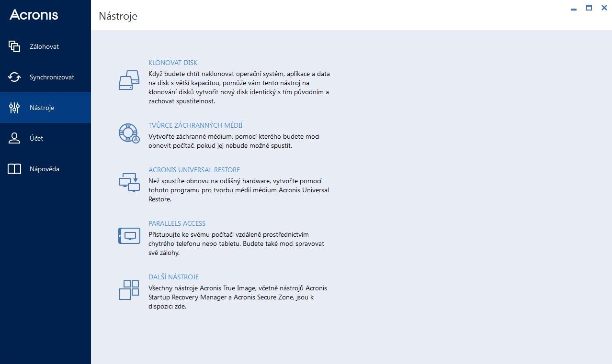
Task: Switch to Synchronizovat section
Action: click(x=45, y=77)
